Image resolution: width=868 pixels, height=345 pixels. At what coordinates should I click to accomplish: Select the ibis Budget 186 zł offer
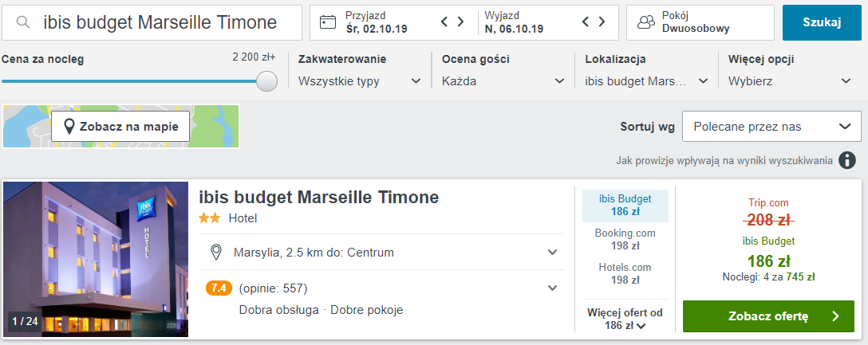point(625,205)
